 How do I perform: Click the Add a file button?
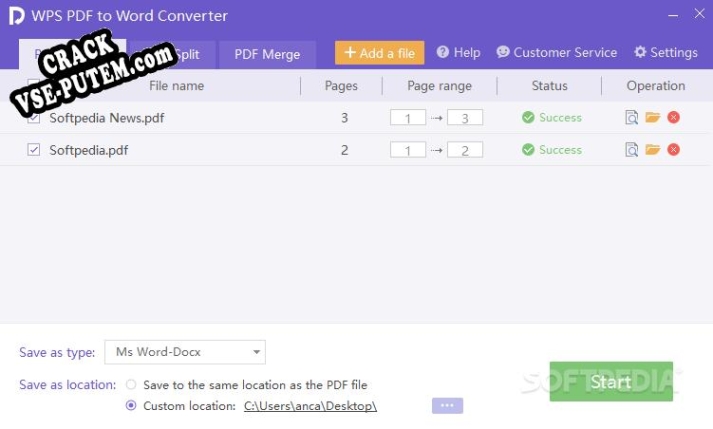380,53
